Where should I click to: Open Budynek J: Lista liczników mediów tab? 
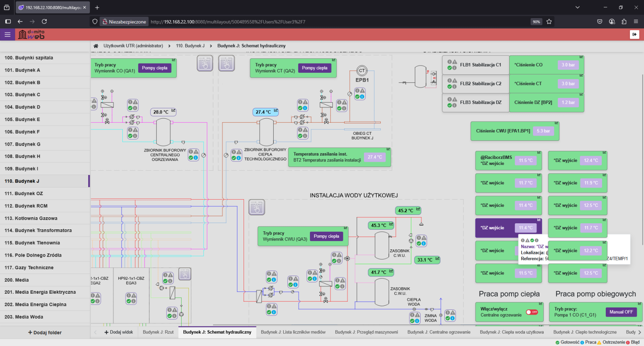point(293,332)
